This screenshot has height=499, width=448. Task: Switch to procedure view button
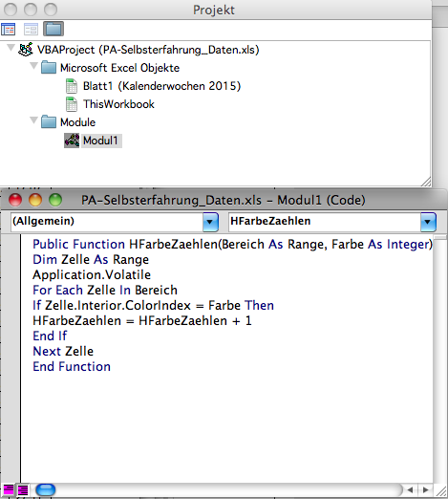[8, 489]
